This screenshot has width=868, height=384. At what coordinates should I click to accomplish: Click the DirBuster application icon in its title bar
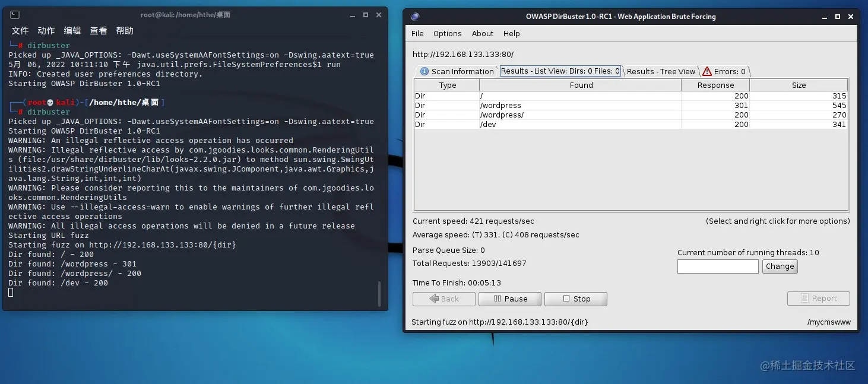pyautogui.click(x=415, y=17)
